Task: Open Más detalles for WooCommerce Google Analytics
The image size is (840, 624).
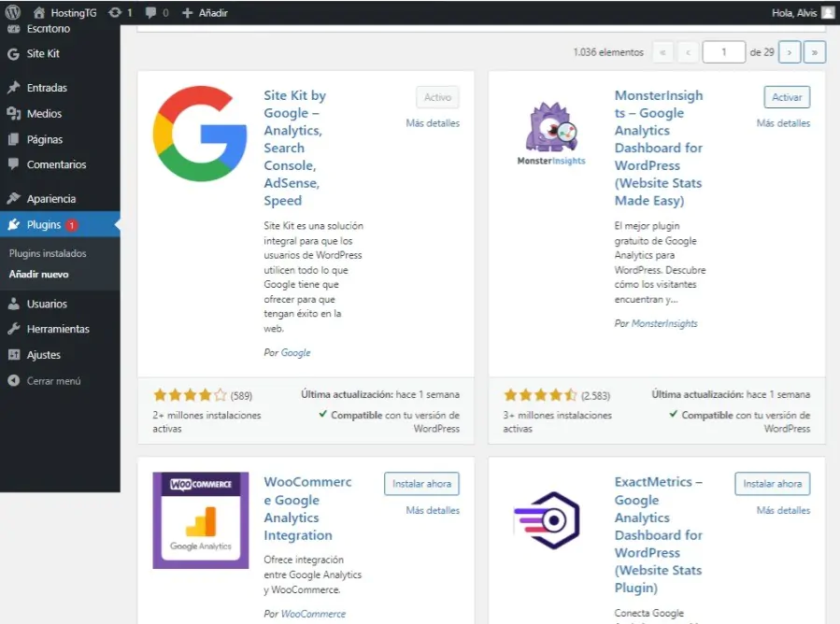Action: point(433,510)
